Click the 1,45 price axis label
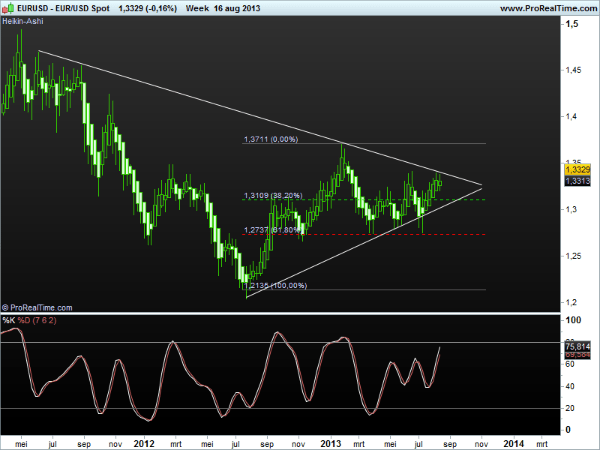600x450 pixels. click(574, 70)
